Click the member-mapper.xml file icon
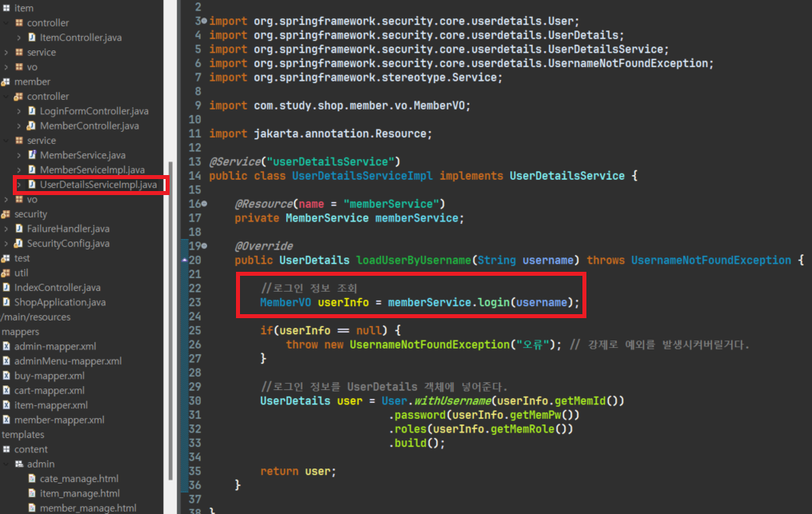Screen dimensions: 812x514 click(6, 420)
